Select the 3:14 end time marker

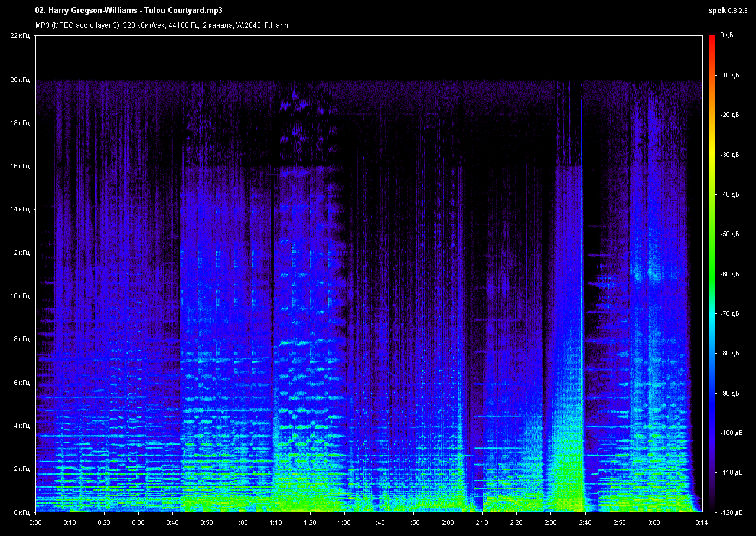click(x=701, y=522)
